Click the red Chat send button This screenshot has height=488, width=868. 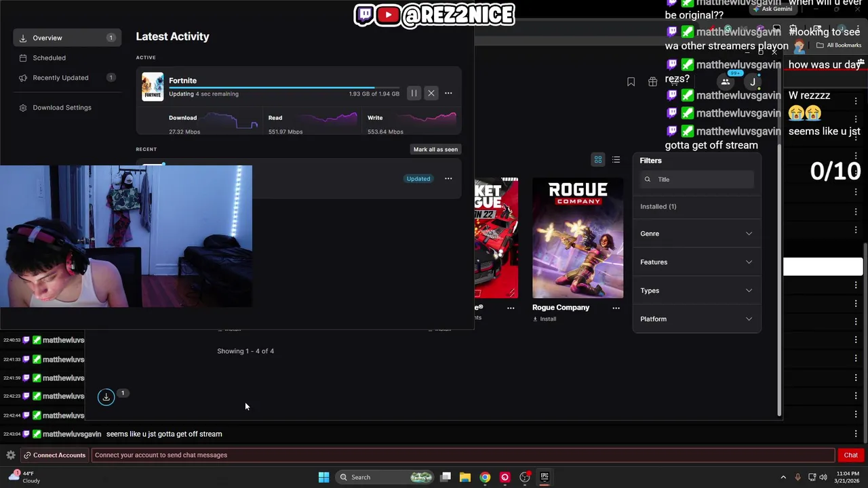pyautogui.click(x=851, y=455)
